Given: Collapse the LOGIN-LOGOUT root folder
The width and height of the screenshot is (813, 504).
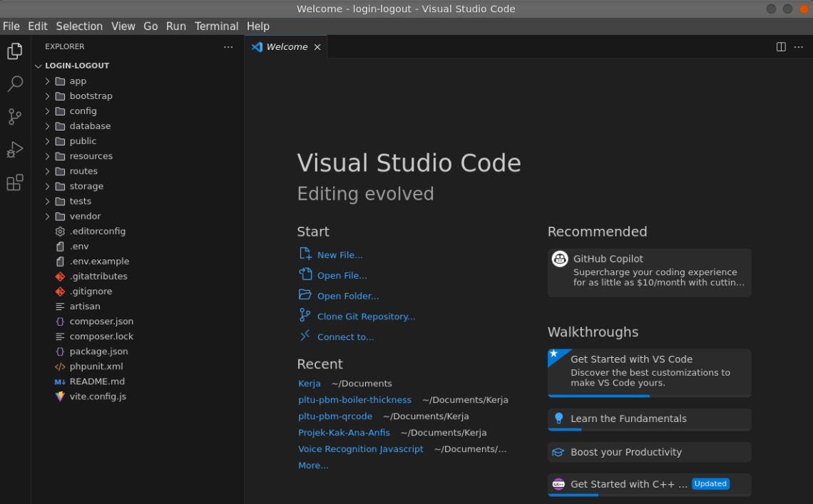Looking at the screenshot, I should (x=39, y=66).
